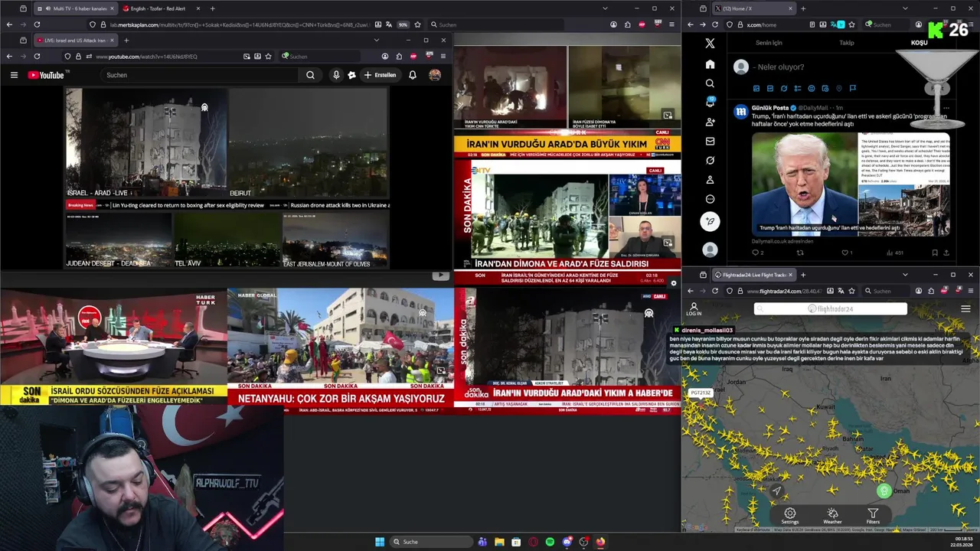Open Spotify from taskbar
Image resolution: width=980 pixels, height=551 pixels.
(x=550, y=542)
